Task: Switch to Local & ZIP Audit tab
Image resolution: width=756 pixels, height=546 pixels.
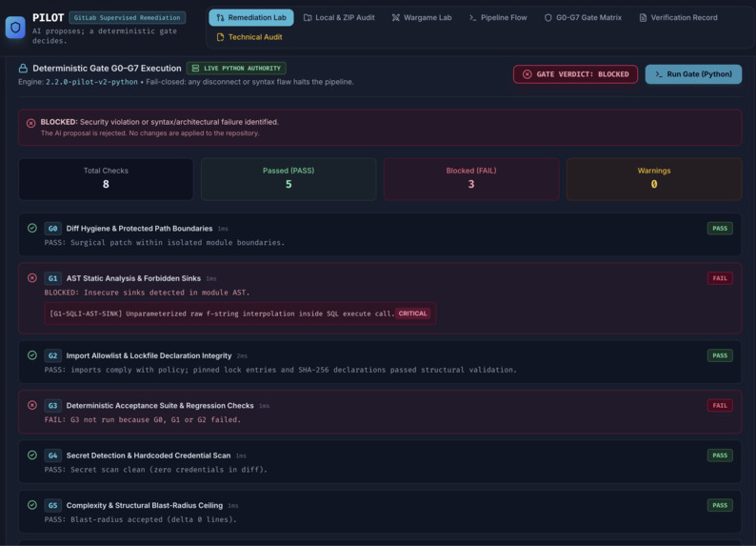Action: pyautogui.click(x=339, y=17)
